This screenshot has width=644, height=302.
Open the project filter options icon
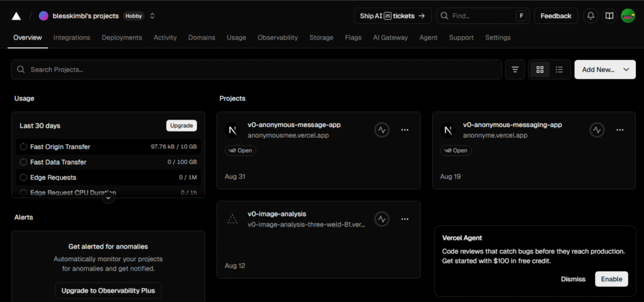click(x=515, y=69)
